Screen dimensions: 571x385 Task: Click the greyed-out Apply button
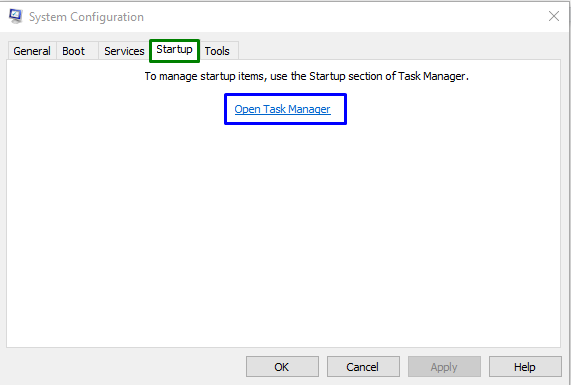(x=444, y=366)
